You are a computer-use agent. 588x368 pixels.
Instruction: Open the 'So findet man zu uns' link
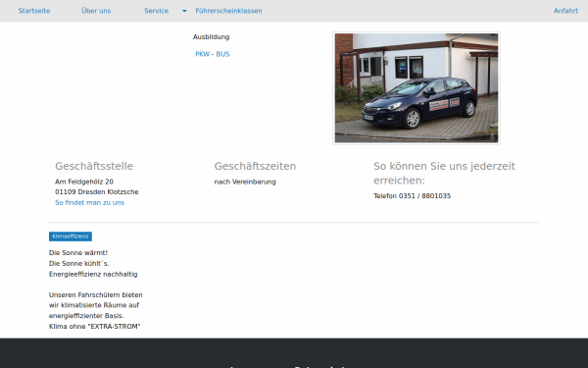(x=89, y=202)
